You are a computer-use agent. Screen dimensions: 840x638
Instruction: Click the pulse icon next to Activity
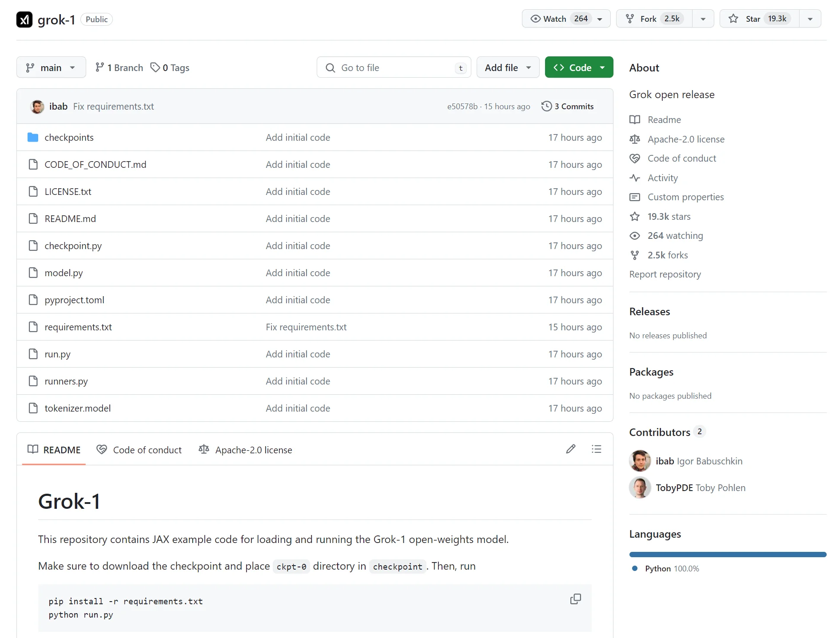[x=635, y=178]
